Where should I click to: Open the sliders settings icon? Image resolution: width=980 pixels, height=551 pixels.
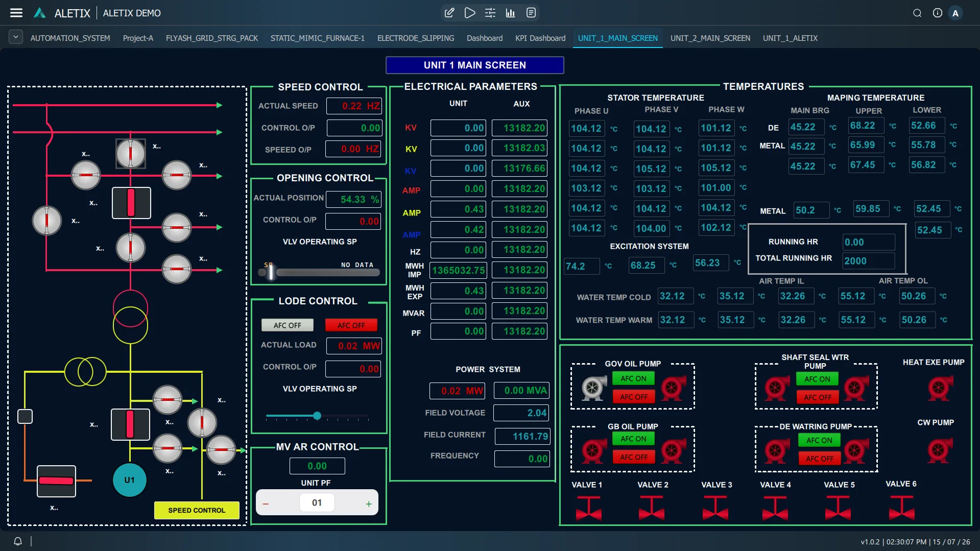click(490, 13)
